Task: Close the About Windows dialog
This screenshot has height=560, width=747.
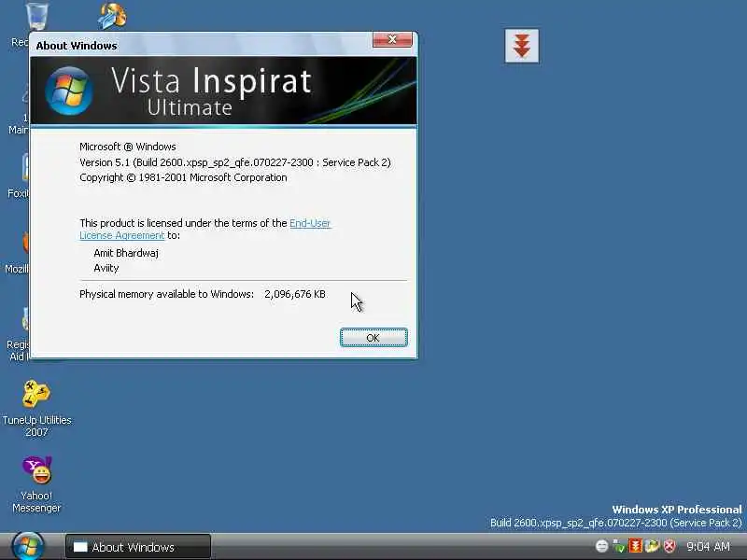Action: 392,40
